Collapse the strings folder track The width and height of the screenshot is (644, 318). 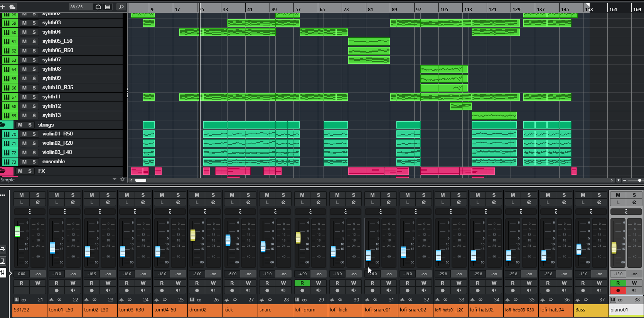[x=3, y=125]
